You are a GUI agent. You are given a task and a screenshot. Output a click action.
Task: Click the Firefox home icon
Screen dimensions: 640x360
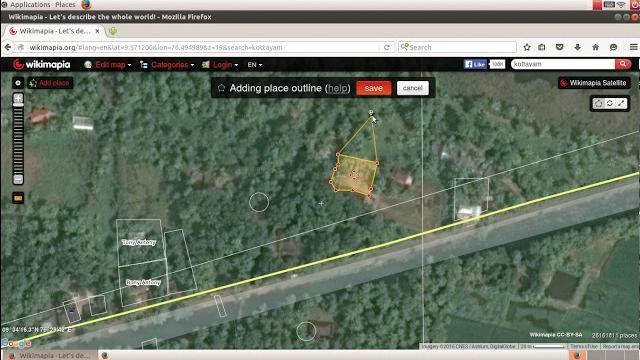point(596,47)
